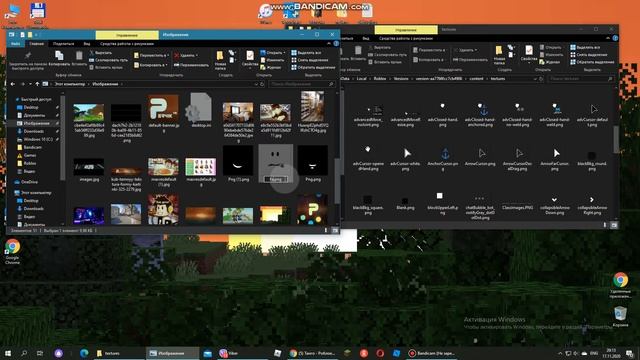Click Переименовать in Изображения window ribbon
Screen dimensions: 640x360
[191, 65]
